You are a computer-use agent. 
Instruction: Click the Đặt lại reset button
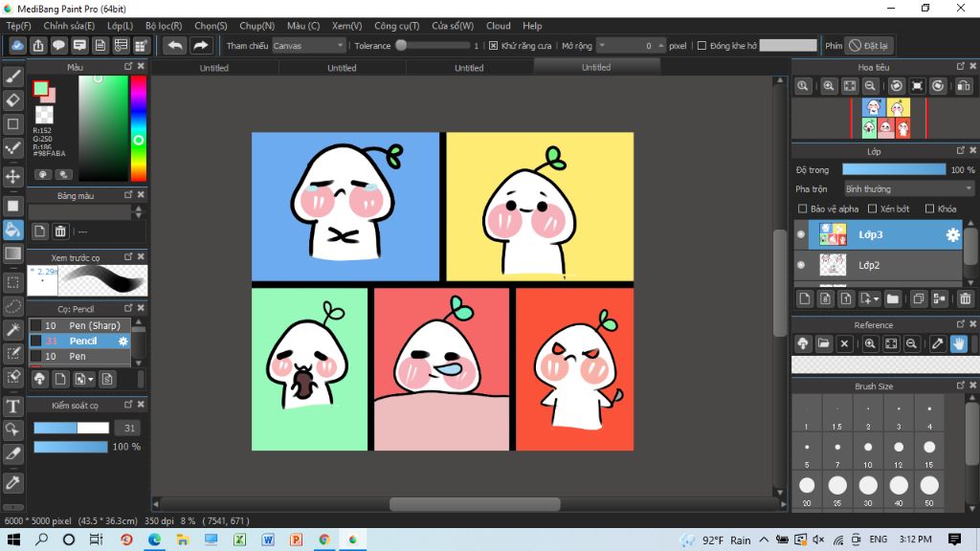[x=869, y=46]
